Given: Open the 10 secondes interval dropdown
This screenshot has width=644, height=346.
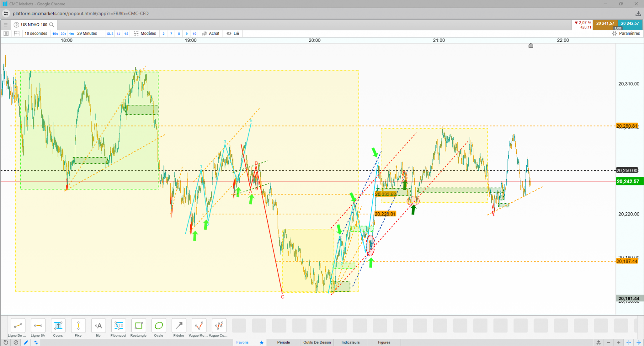Looking at the screenshot, I should coord(36,34).
